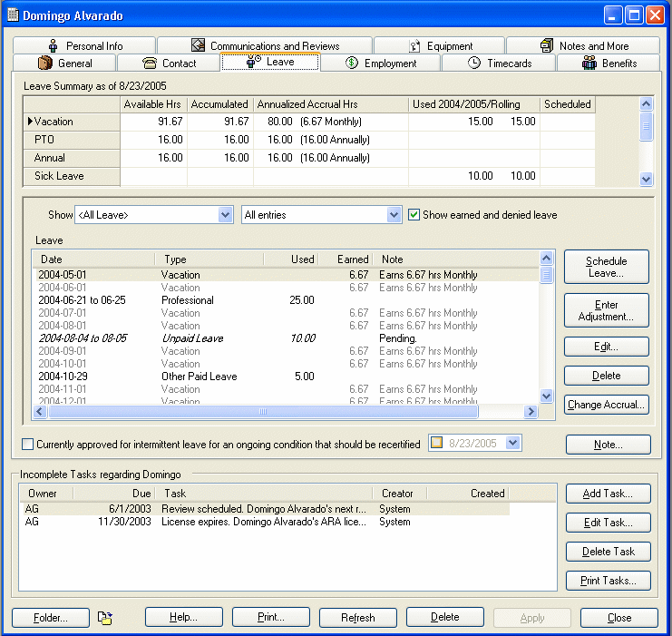Click the Timecards clock icon
The height and width of the screenshot is (636, 672).
474,64
